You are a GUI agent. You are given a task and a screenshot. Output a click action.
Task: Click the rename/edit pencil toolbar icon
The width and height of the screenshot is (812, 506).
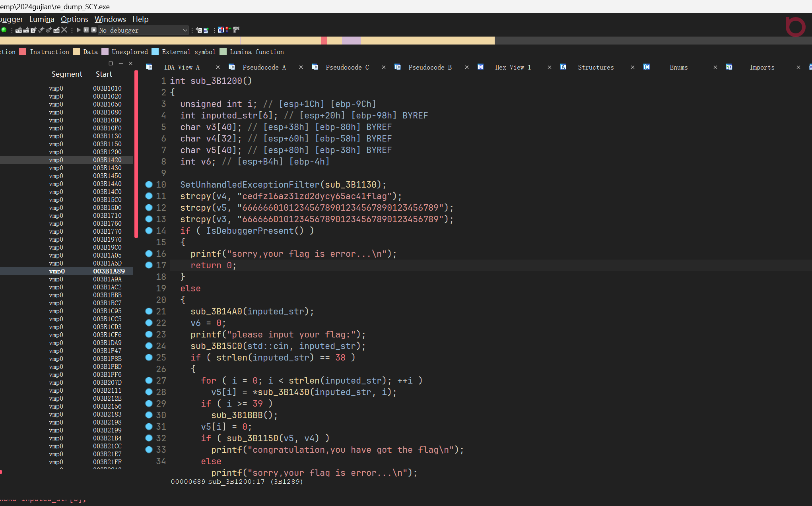[56, 30]
